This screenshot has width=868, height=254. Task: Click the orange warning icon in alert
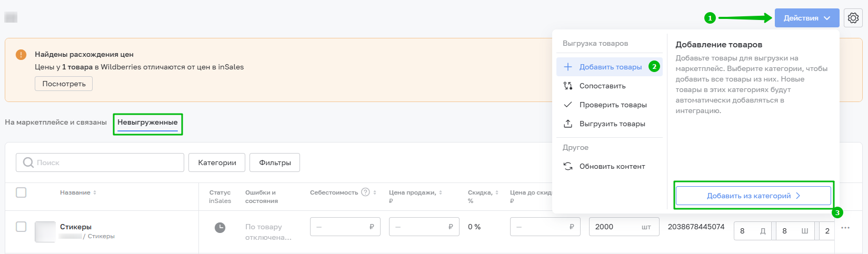21,55
